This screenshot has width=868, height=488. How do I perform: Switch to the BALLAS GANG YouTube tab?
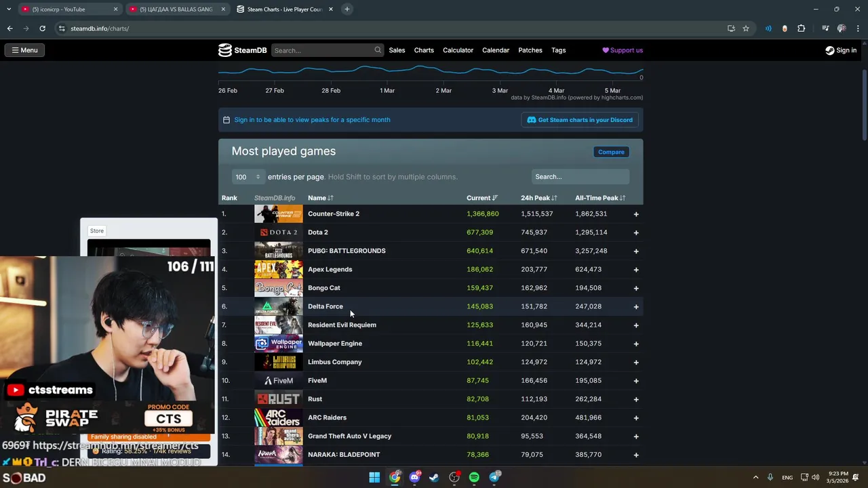pos(176,9)
